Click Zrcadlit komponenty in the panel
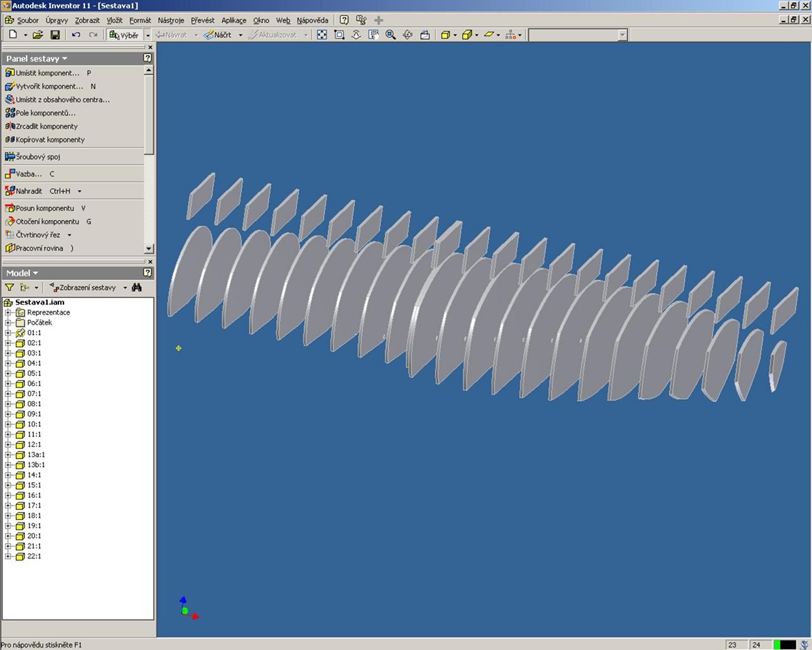This screenshot has width=812, height=650. (x=46, y=126)
